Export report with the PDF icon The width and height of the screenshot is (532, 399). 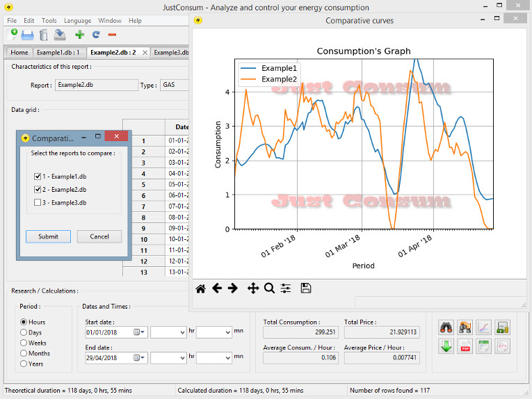[x=465, y=346]
